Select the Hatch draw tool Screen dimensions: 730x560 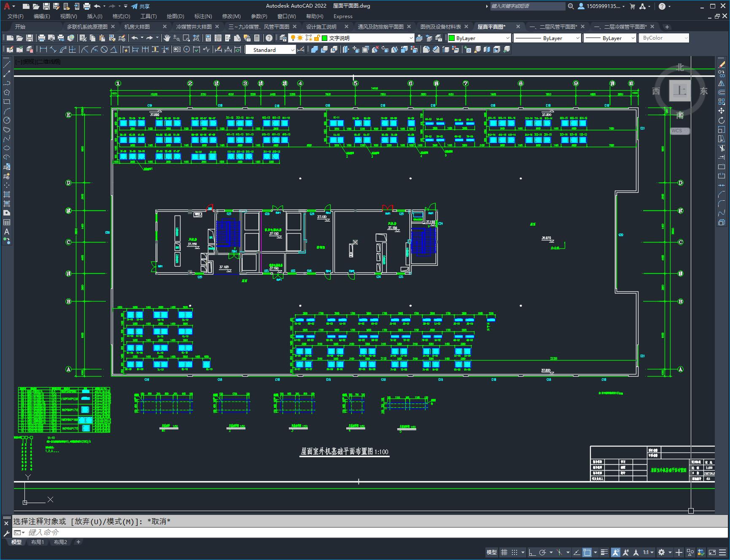coord(7,194)
